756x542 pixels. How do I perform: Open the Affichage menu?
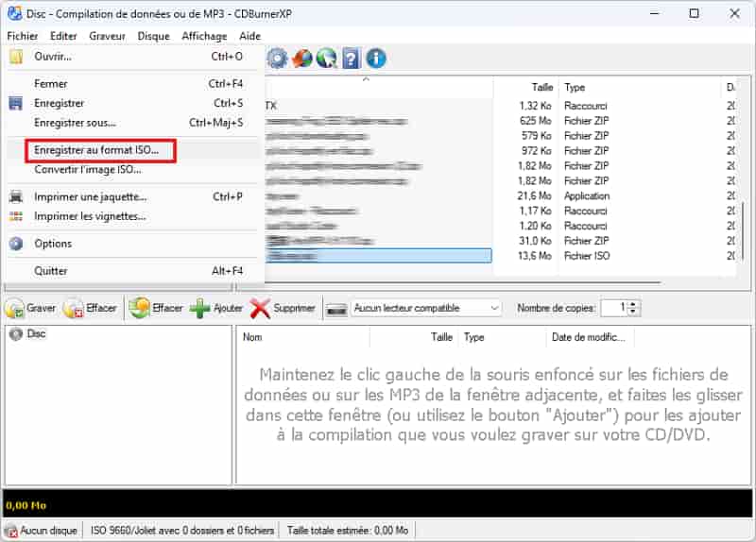click(x=204, y=36)
